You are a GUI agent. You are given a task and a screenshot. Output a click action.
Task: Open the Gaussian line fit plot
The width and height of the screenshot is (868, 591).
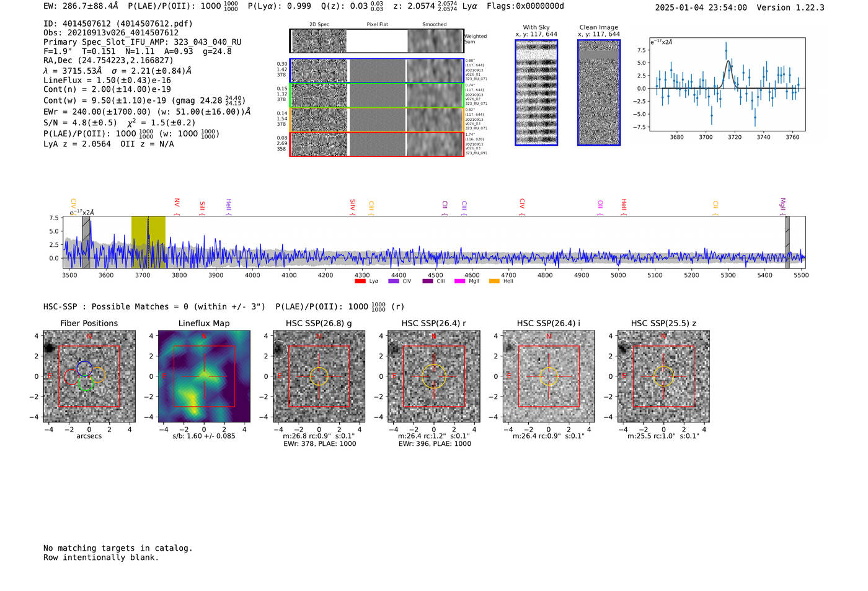coord(727,84)
